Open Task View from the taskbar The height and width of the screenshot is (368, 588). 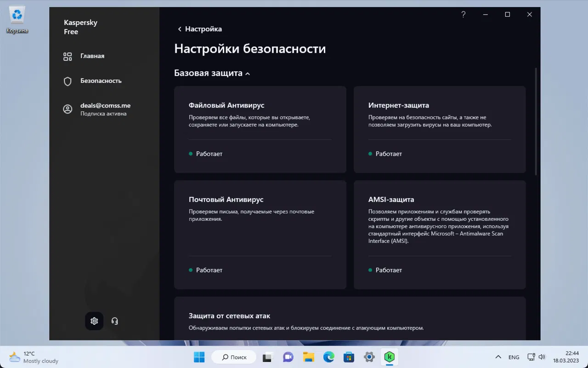pos(267,357)
